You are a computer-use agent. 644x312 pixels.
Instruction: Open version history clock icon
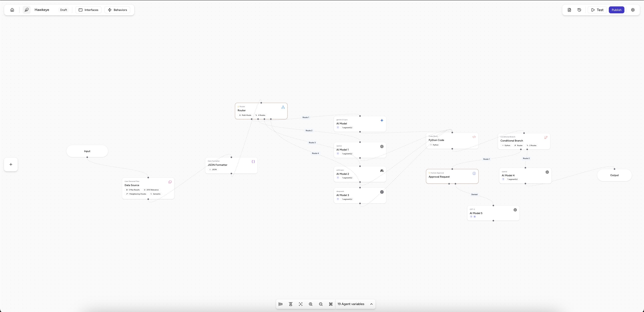pyautogui.click(x=579, y=10)
